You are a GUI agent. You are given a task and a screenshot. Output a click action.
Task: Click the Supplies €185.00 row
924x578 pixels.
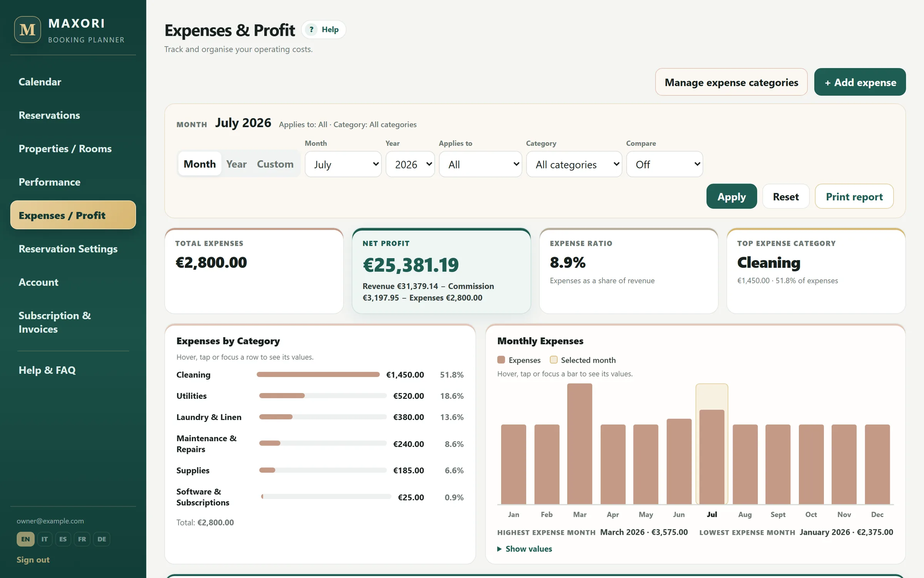click(x=320, y=470)
